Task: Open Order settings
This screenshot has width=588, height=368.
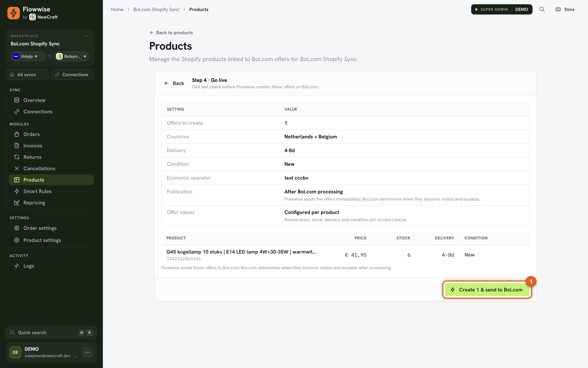Action: [x=51, y=228]
